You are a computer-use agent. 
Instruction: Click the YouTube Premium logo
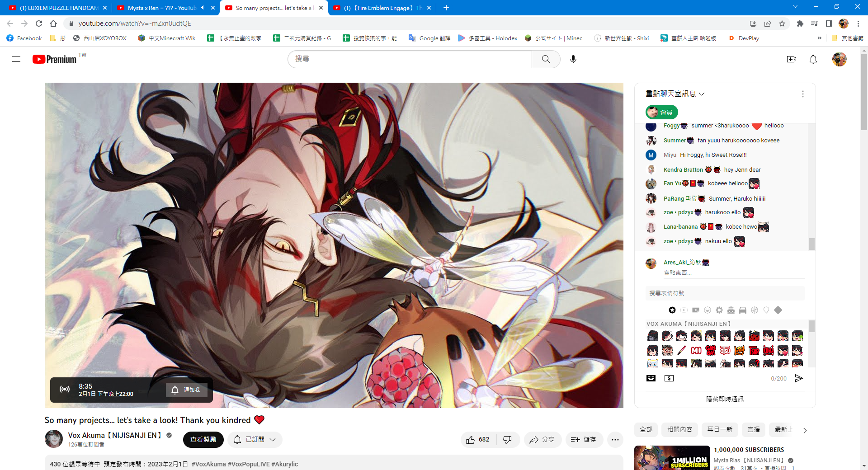[x=54, y=59]
